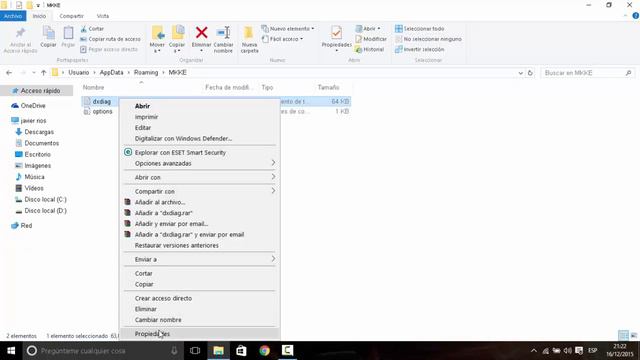The width and height of the screenshot is (640, 360).
Task: Select Disco local (C:) in navigation pane
Action: pyautogui.click(x=41, y=199)
